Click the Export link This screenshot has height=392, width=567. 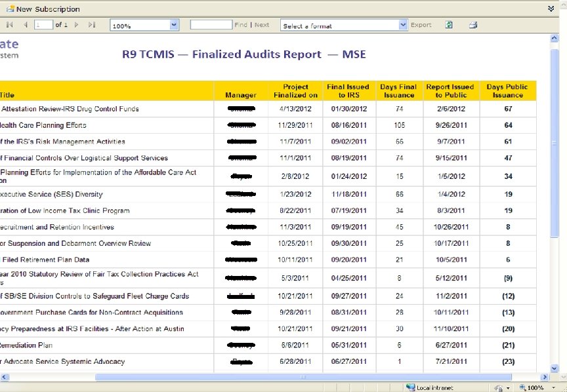(421, 25)
